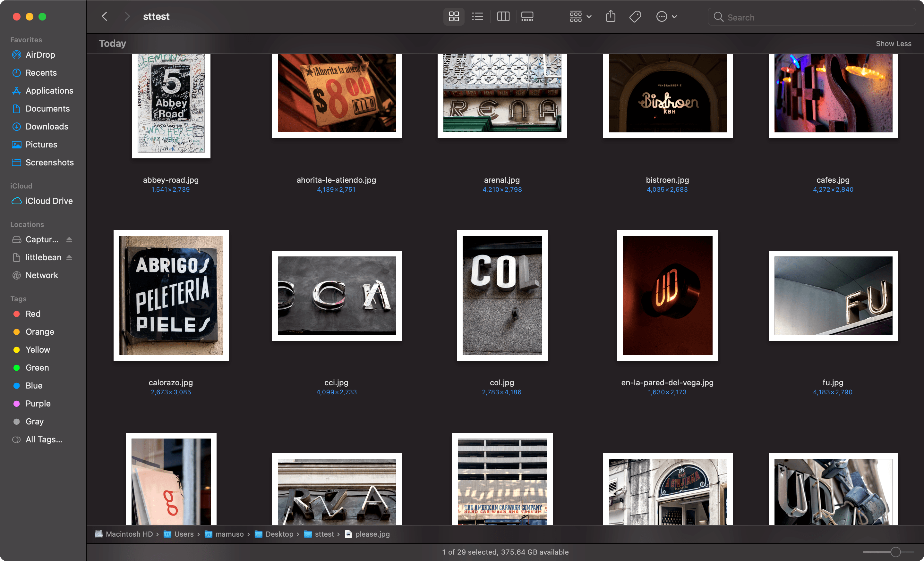The width and height of the screenshot is (924, 561).
Task: Open the Group By dropdown
Action: [580, 16]
